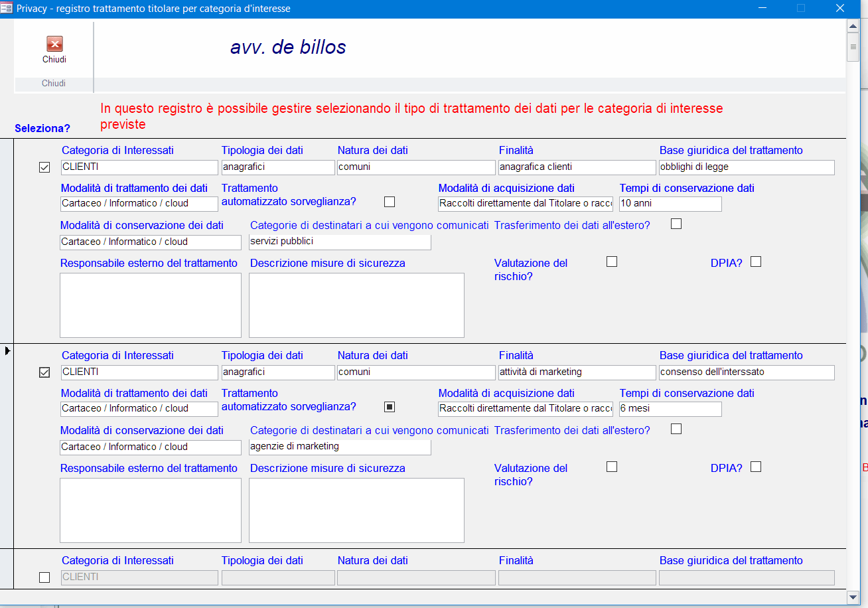
Task: Click the destinatari field with agenzie di marketing
Action: 340,447
